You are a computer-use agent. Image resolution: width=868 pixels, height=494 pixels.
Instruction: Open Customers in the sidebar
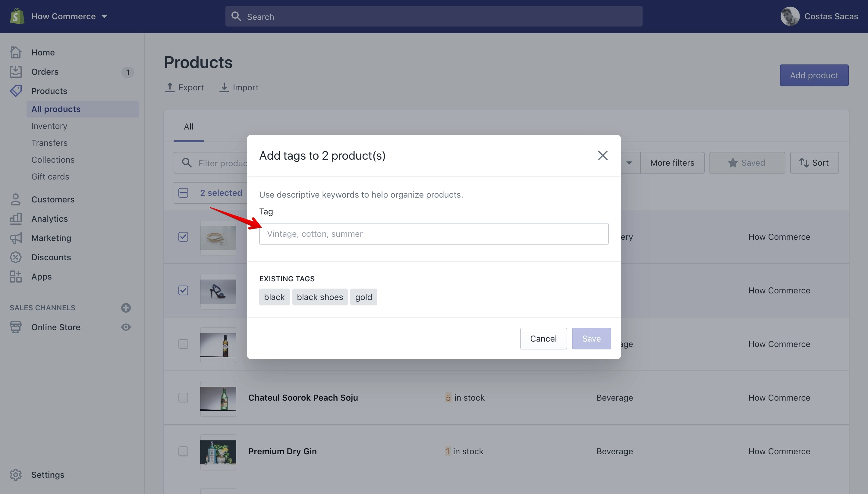[53, 199]
